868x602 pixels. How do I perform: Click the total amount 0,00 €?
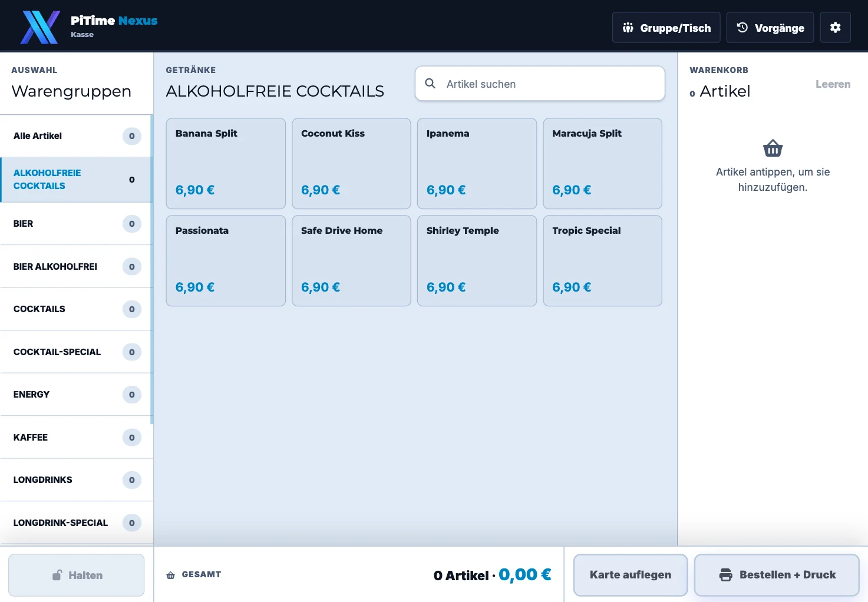pyautogui.click(x=525, y=574)
